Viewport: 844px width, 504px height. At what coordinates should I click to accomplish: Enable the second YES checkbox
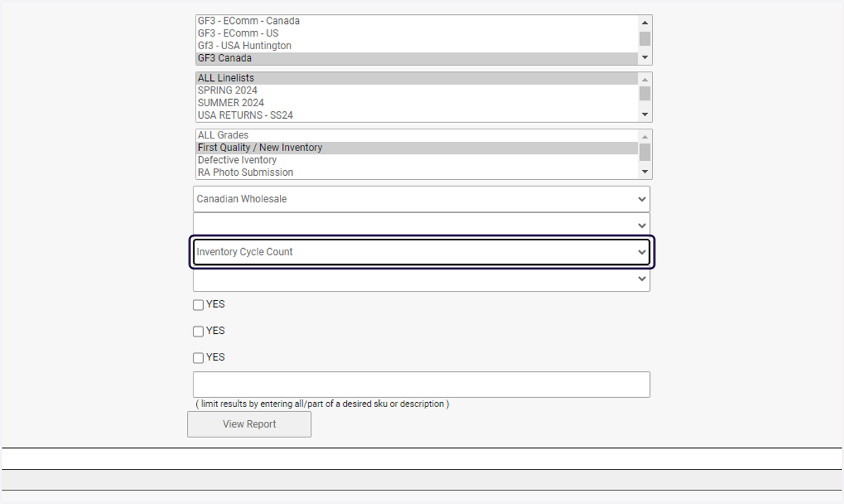point(198,331)
